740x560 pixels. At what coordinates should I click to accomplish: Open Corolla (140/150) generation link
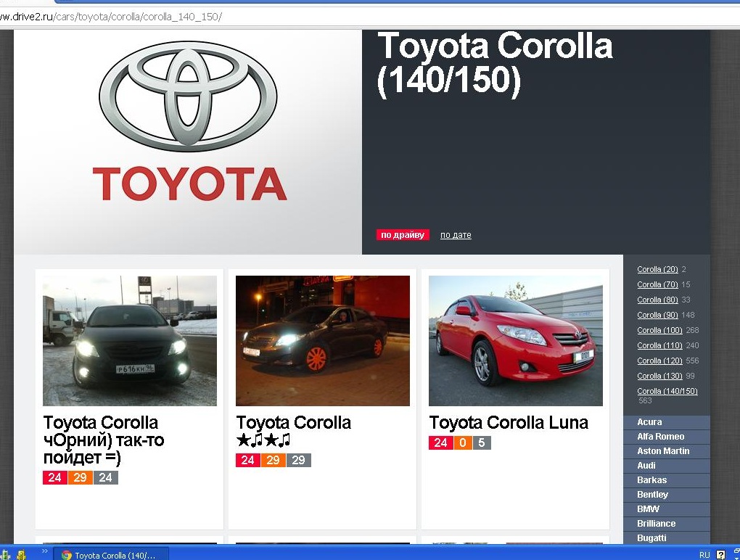pos(667,391)
